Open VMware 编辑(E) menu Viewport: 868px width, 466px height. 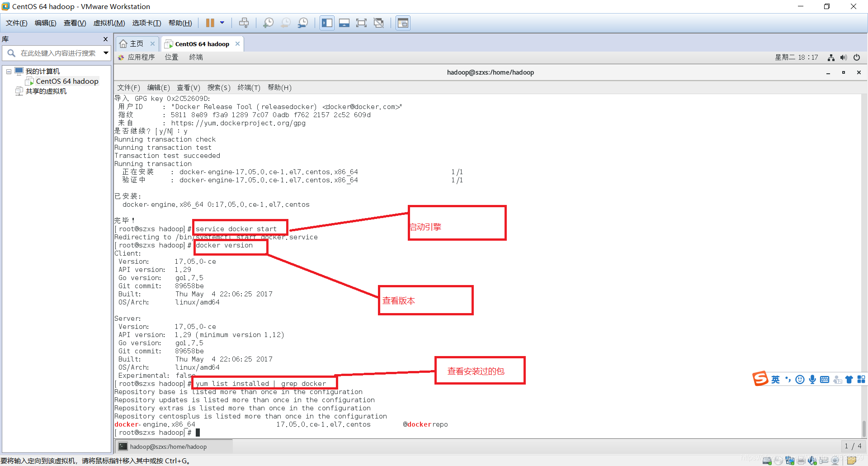pyautogui.click(x=45, y=23)
